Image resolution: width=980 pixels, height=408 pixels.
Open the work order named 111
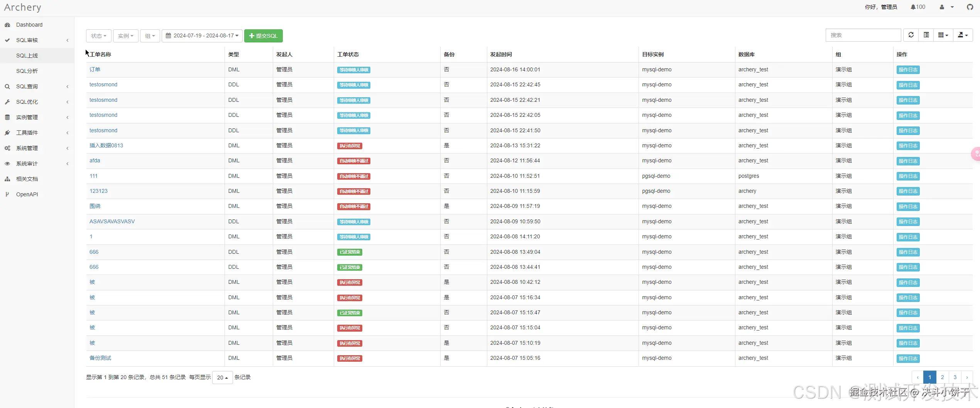(x=93, y=176)
